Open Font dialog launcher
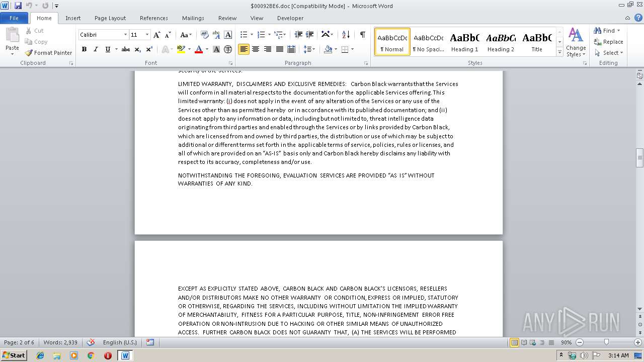This screenshot has height=362, width=644. click(x=230, y=63)
